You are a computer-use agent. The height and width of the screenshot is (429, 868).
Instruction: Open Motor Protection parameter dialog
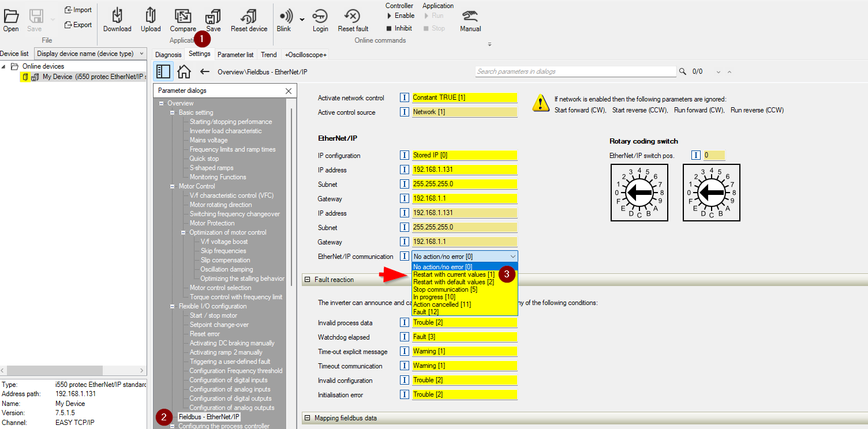(212, 223)
